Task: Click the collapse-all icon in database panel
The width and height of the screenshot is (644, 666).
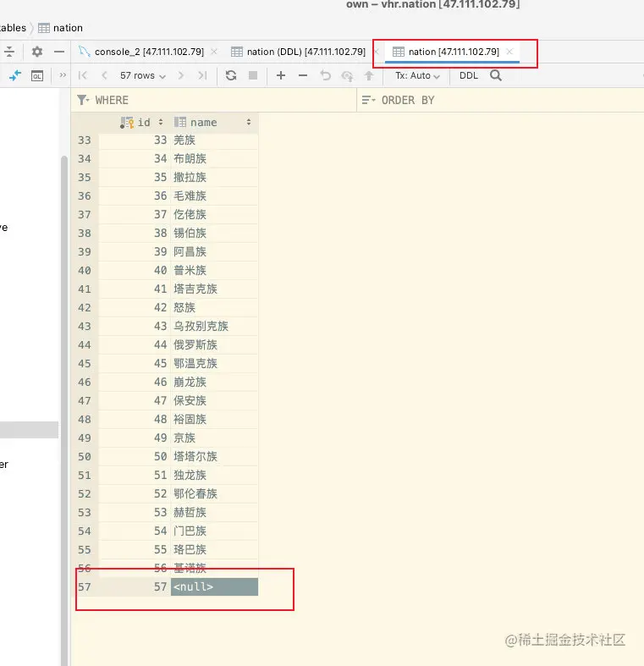Action: pyautogui.click(x=9, y=52)
